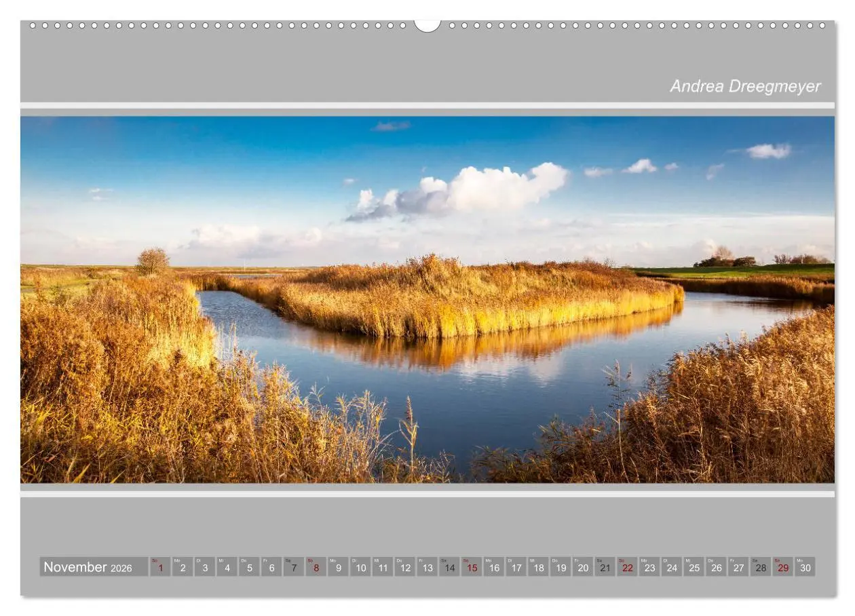855x616 pixels.
Task: Select day 5 in the date row
Action: click(x=249, y=566)
